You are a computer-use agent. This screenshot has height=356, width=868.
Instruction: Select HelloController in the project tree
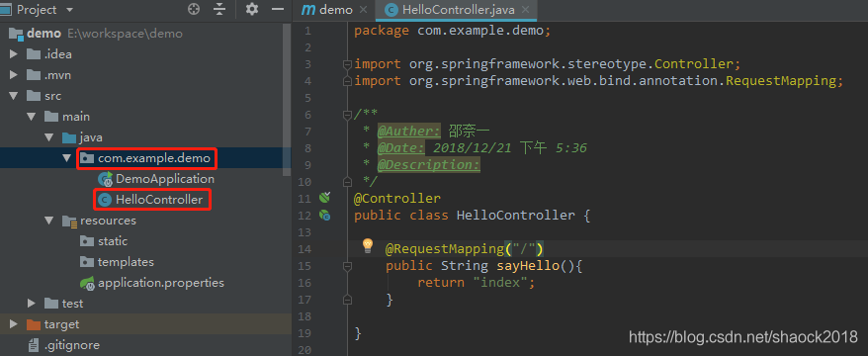click(x=159, y=200)
